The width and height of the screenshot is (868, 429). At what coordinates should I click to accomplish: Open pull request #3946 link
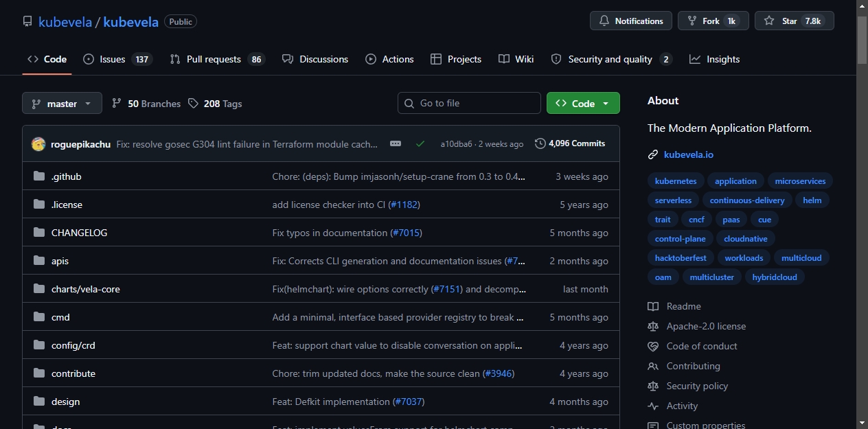point(499,373)
